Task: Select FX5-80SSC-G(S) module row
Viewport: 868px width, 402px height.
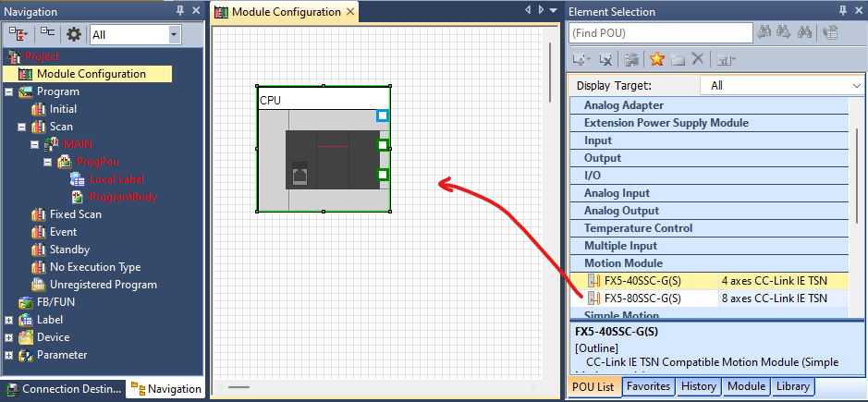Action: [709, 298]
